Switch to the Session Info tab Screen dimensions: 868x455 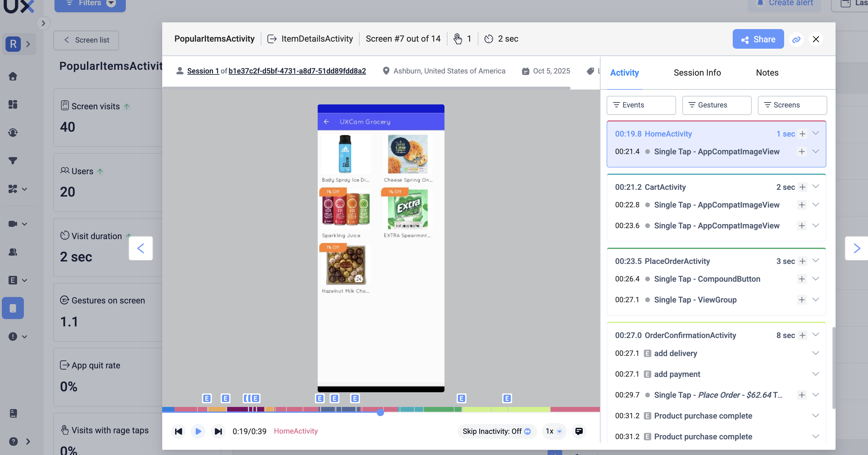point(697,73)
